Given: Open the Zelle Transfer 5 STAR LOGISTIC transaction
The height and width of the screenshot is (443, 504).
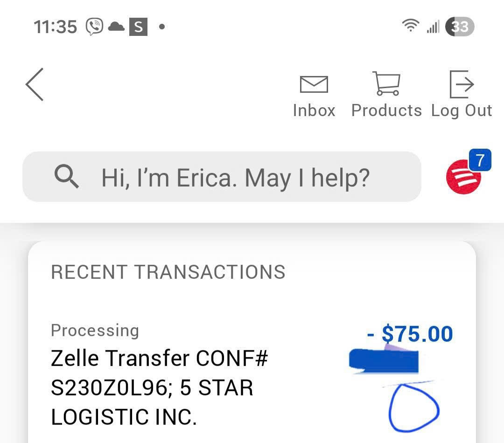Looking at the screenshot, I should pyautogui.click(x=159, y=387).
